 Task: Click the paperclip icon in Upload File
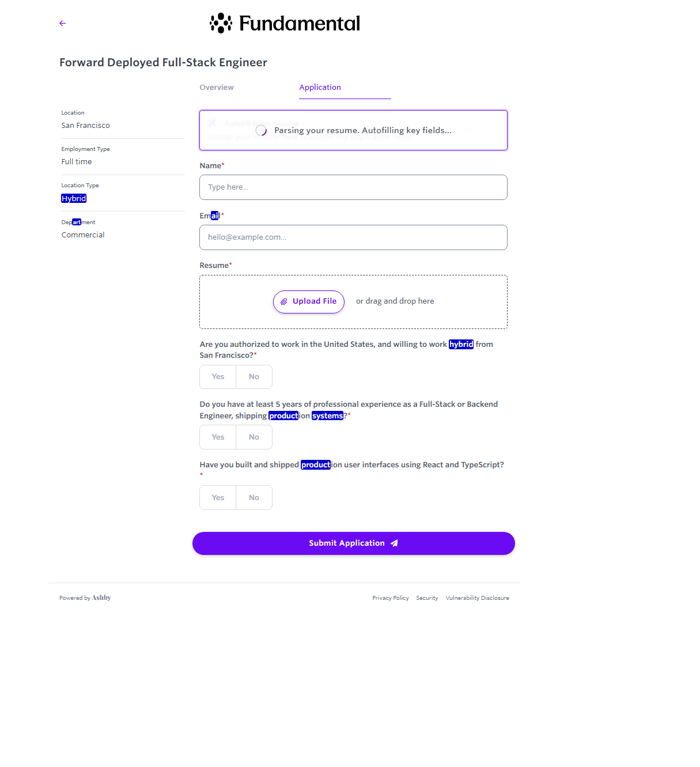(283, 301)
